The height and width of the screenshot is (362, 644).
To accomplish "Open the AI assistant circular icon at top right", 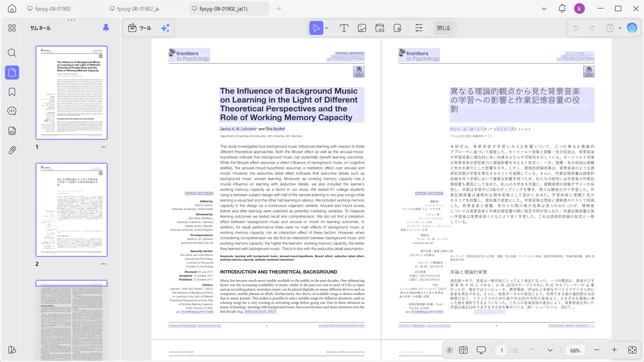I will pos(632,28).
